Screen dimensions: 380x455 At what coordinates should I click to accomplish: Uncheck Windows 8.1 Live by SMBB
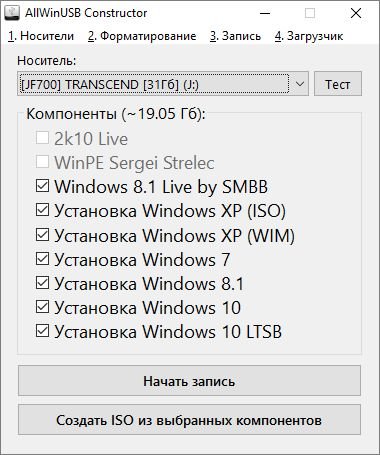(42, 186)
